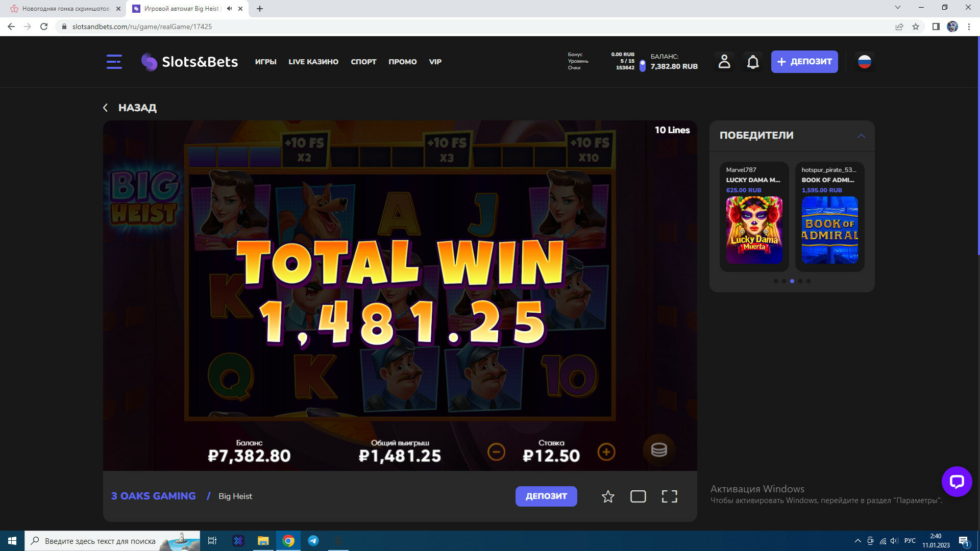Open the СПОРТ section

363,62
